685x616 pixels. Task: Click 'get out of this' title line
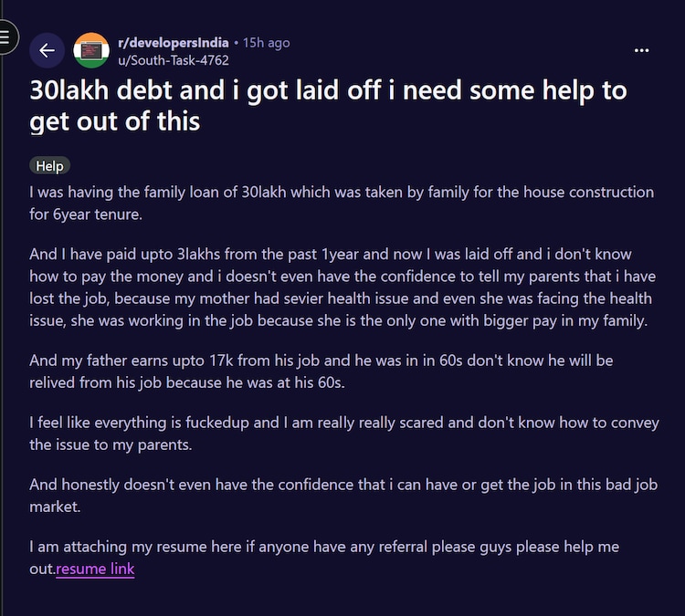coord(114,121)
